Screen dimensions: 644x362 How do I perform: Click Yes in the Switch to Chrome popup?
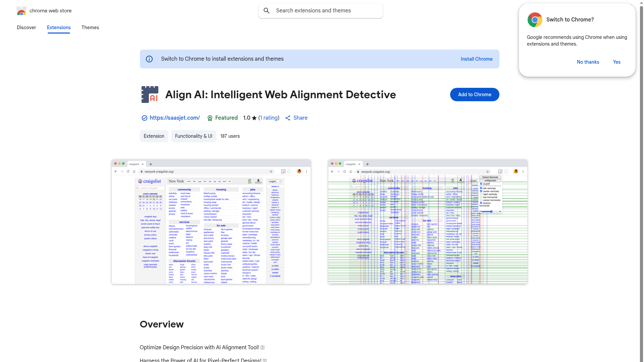[x=617, y=62]
